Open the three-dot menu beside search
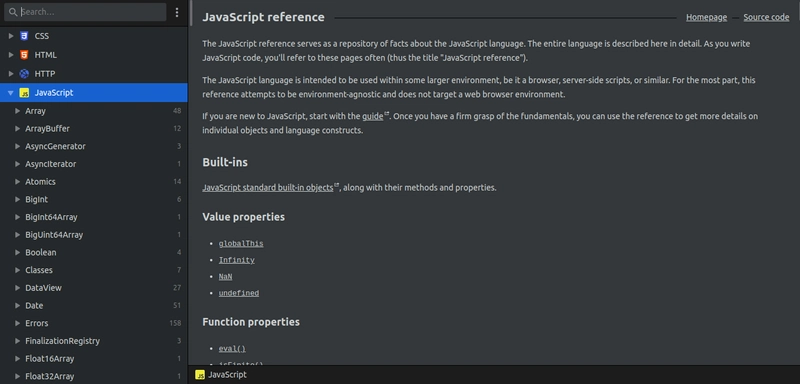800x384 pixels. (177, 12)
